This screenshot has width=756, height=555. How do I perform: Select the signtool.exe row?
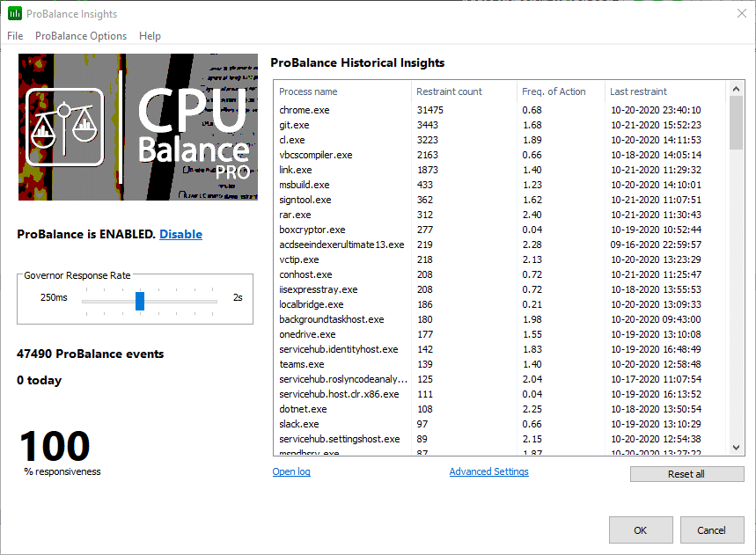(502, 200)
